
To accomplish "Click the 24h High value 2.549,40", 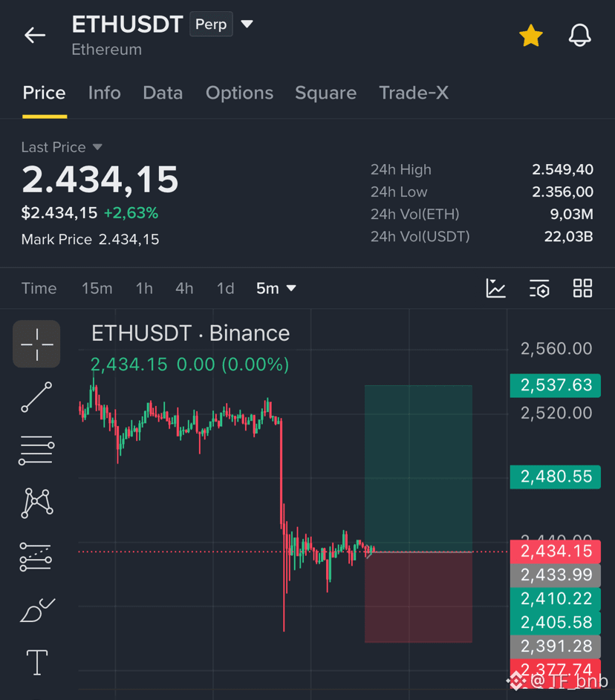I will tap(562, 170).
